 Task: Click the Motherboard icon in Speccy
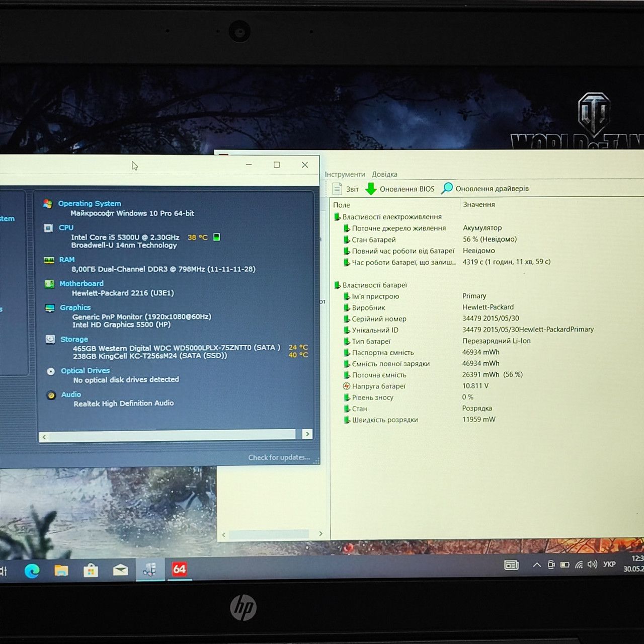tap(49, 284)
